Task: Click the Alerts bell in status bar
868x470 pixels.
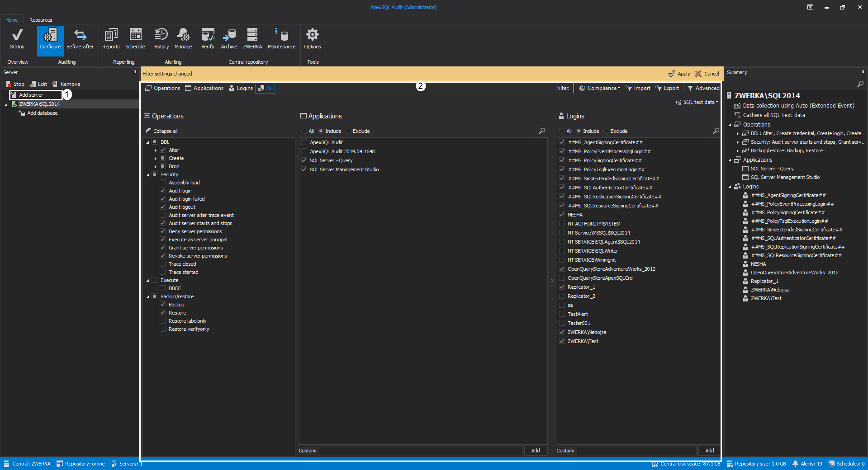Action: coord(807,464)
